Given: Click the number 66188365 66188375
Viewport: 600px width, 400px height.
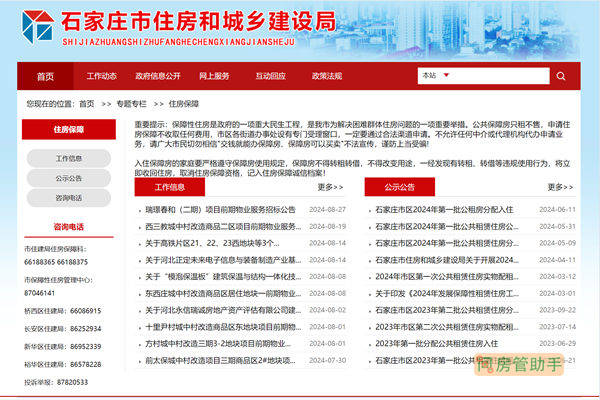Looking at the screenshot, I should click(56, 262).
